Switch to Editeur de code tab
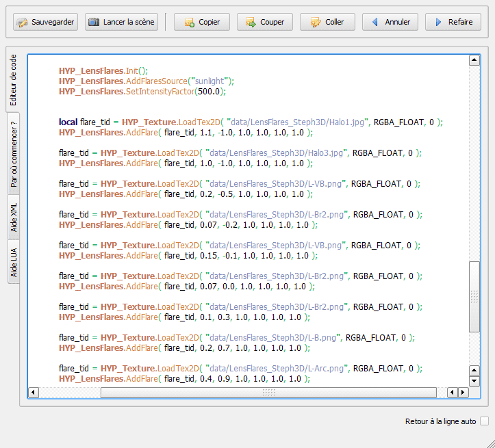Image resolution: width=495 pixels, height=448 pixels. [13, 80]
